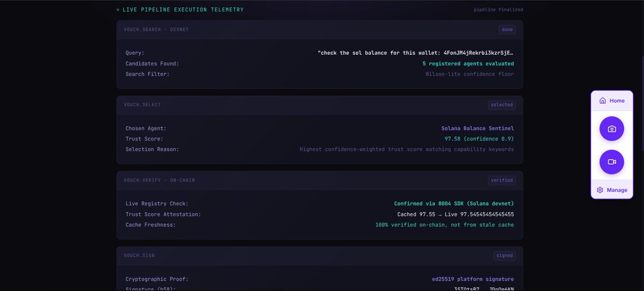This screenshot has height=291, width=644.
Task: Click the camera screenshot button
Action: 612,129
